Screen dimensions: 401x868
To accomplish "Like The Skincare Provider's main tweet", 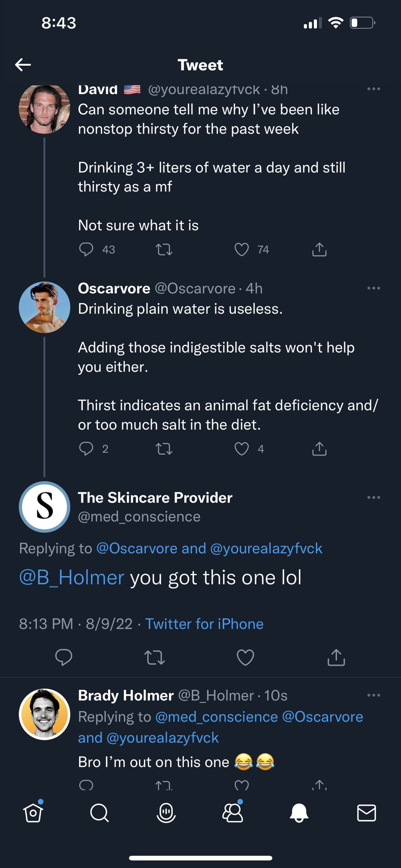I will click(x=245, y=657).
